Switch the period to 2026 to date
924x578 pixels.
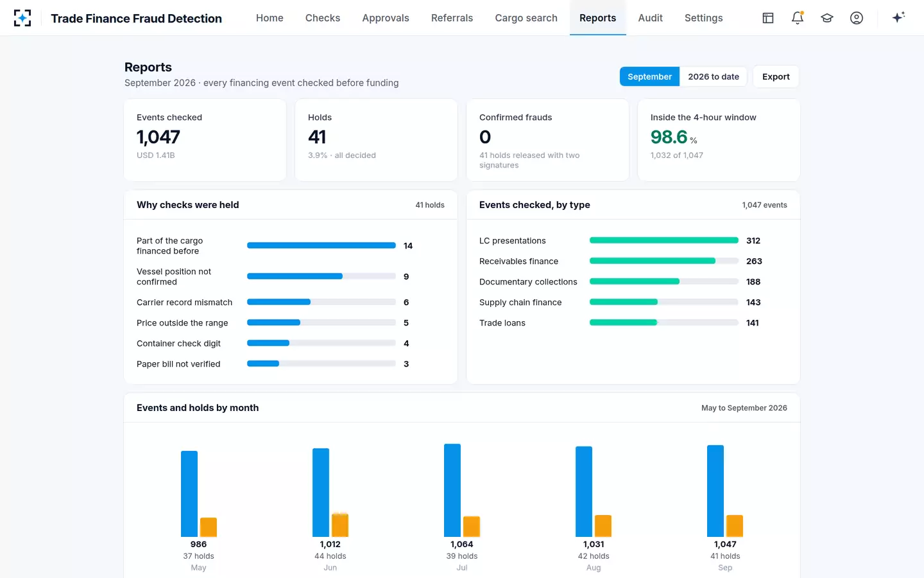click(x=714, y=76)
